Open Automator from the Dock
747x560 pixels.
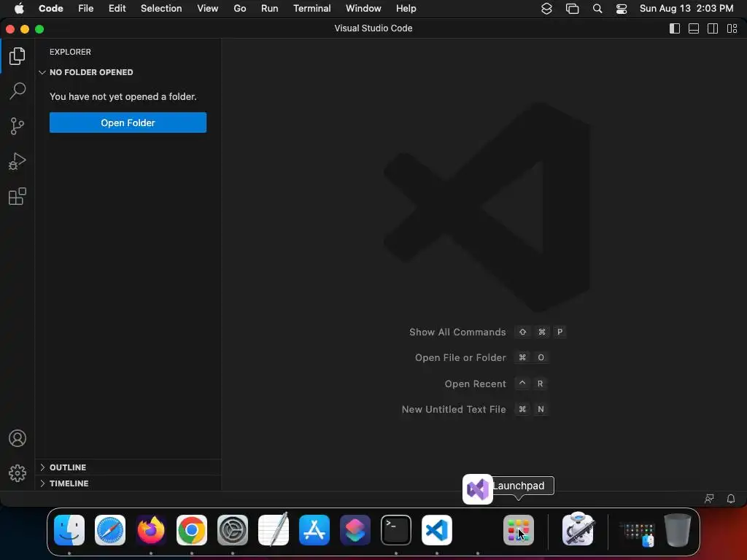point(578,529)
